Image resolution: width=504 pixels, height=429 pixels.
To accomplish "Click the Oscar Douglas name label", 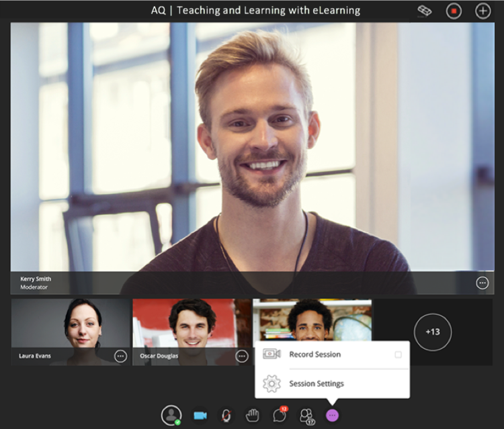I will tap(159, 356).
